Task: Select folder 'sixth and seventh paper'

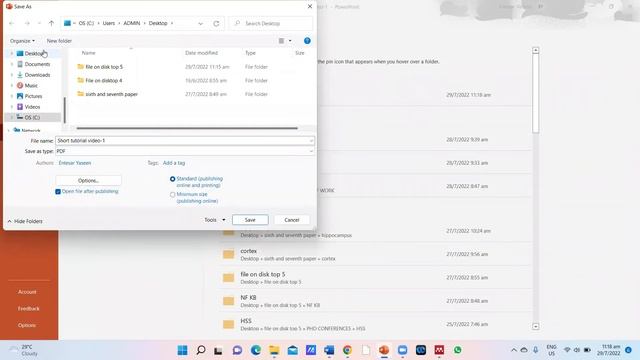Action: (x=111, y=94)
